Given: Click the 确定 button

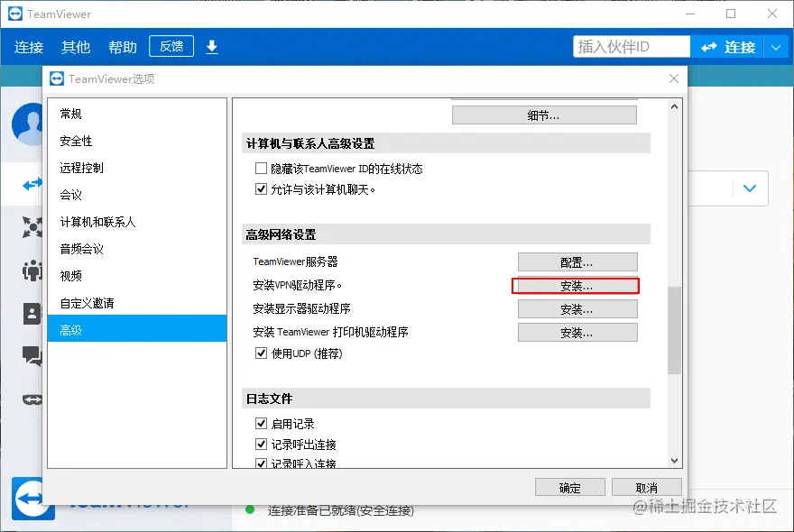Looking at the screenshot, I should coord(570,488).
